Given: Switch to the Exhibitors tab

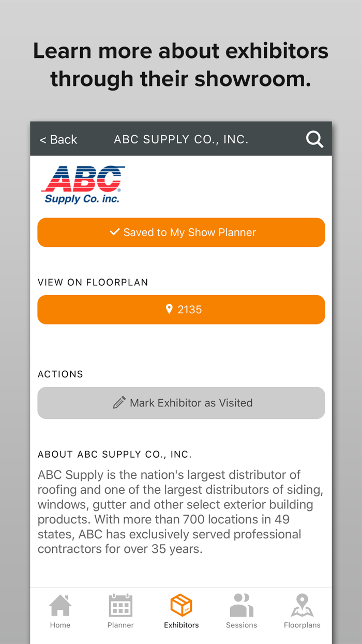Looking at the screenshot, I should tap(181, 611).
